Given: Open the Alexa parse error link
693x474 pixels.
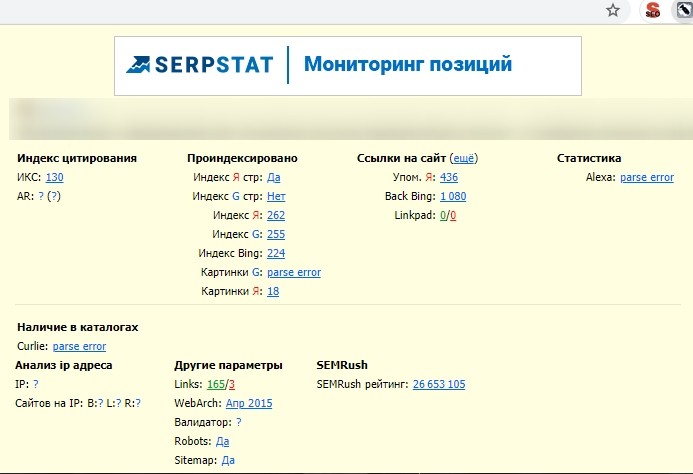Looking at the screenshot, I should [647, 177].
